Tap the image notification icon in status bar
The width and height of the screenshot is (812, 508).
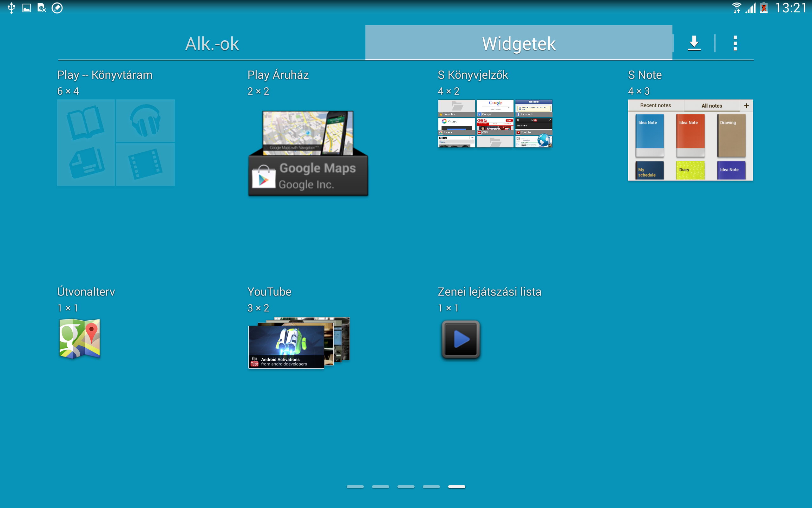coord(27,8)
